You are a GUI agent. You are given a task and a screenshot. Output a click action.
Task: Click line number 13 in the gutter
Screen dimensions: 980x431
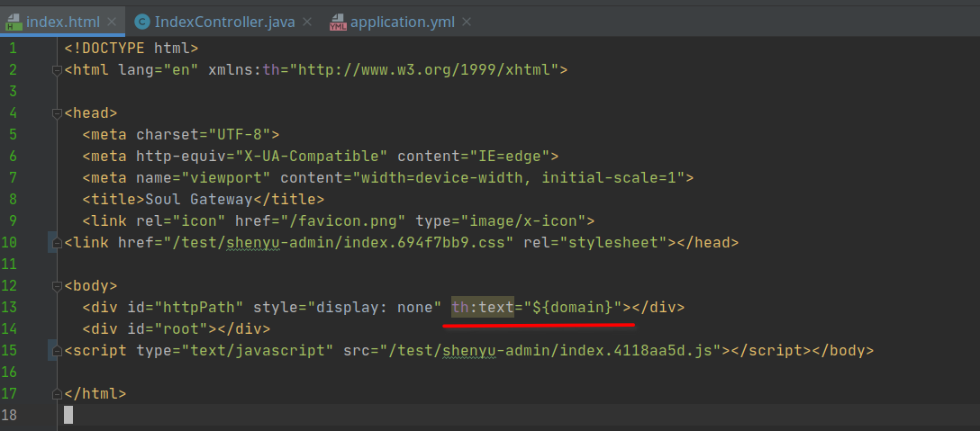[9, 308]
